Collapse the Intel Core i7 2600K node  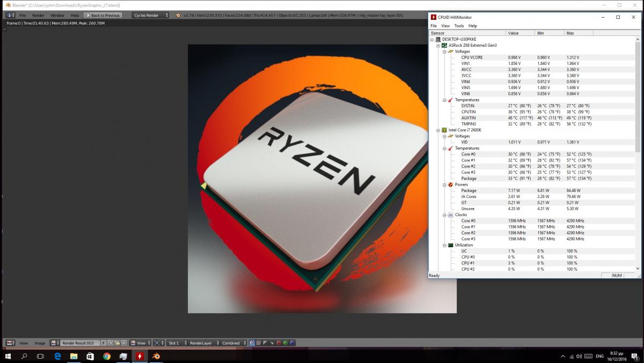point(438,130)
